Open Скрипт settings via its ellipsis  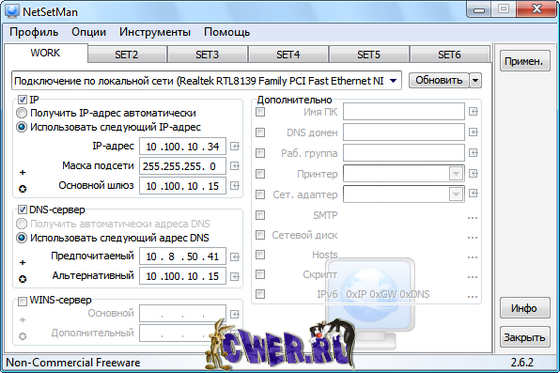click(472, 277)
